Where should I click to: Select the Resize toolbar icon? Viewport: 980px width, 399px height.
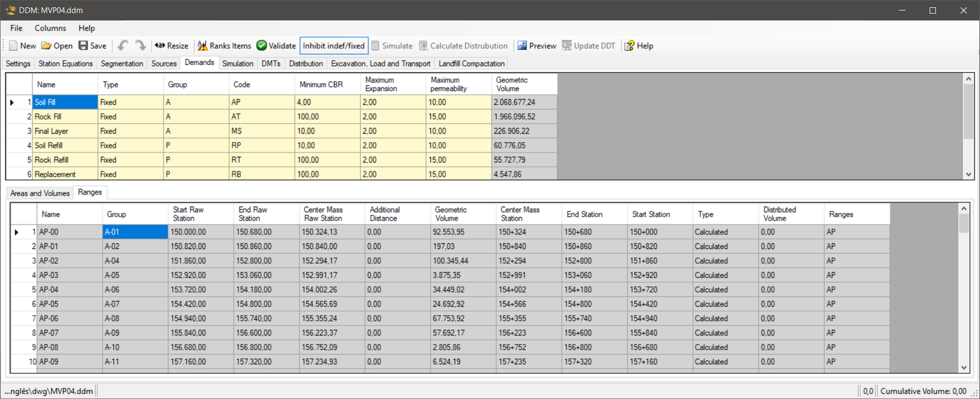pos(160,46)
